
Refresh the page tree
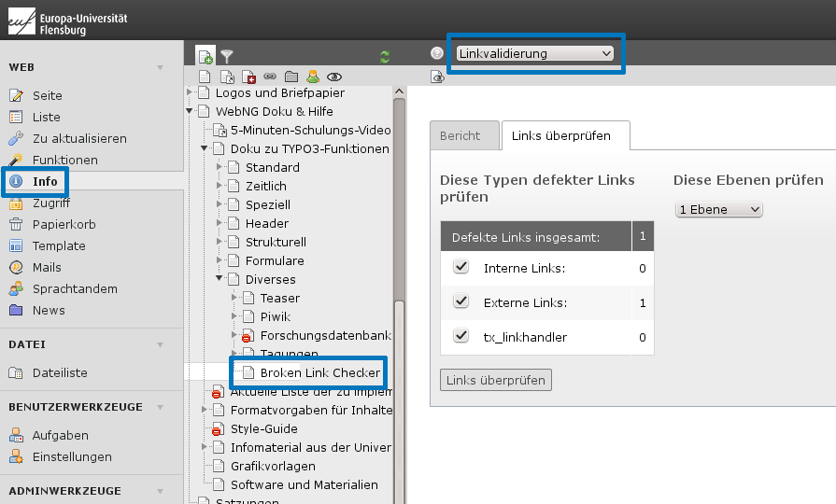(x=385, y=57)
